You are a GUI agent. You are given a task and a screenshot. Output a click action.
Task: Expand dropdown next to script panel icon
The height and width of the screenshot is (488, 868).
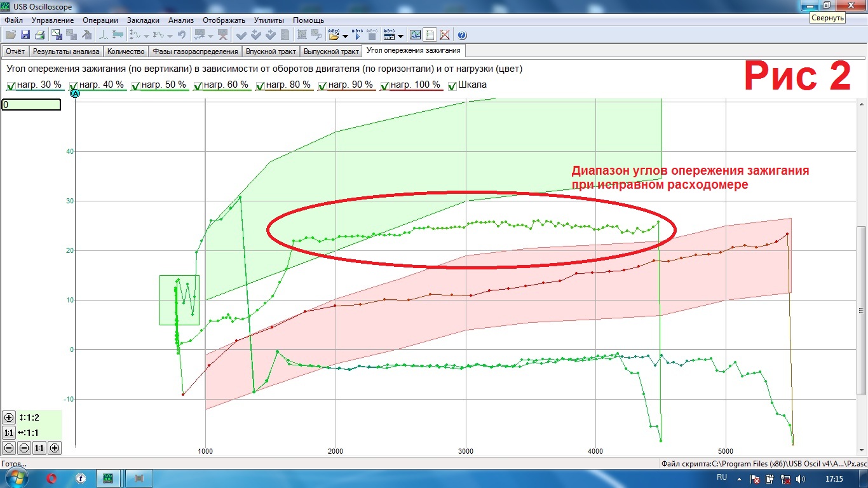(x=400, y=36)
